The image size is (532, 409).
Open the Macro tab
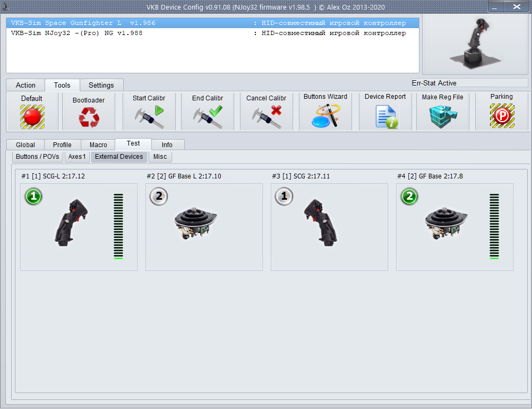point(98,145)
